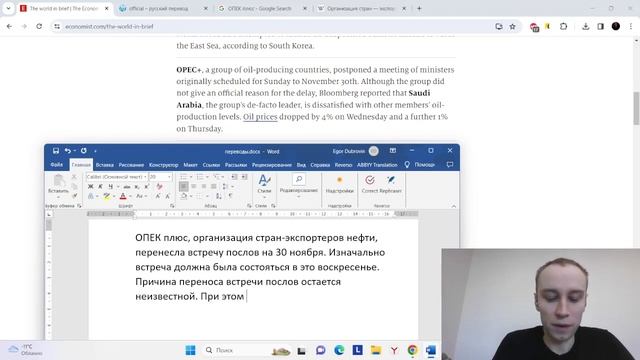The height and width of the screenshot is (360, 640).
Task: Clear all formatting with eraser icon
Action: (160, 187)
